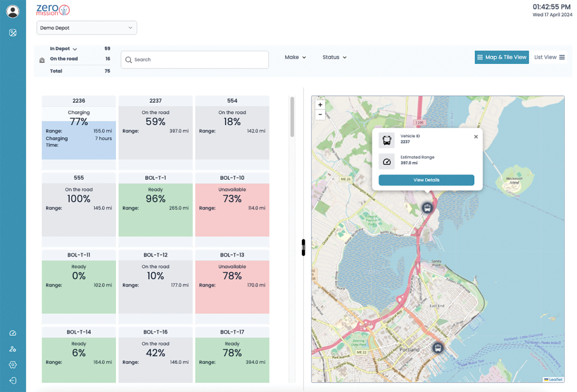Image resolution: width=577 pixels, height=392 pixels.
Task: Click View Details in map popup
Action: [x=426, y=180]
